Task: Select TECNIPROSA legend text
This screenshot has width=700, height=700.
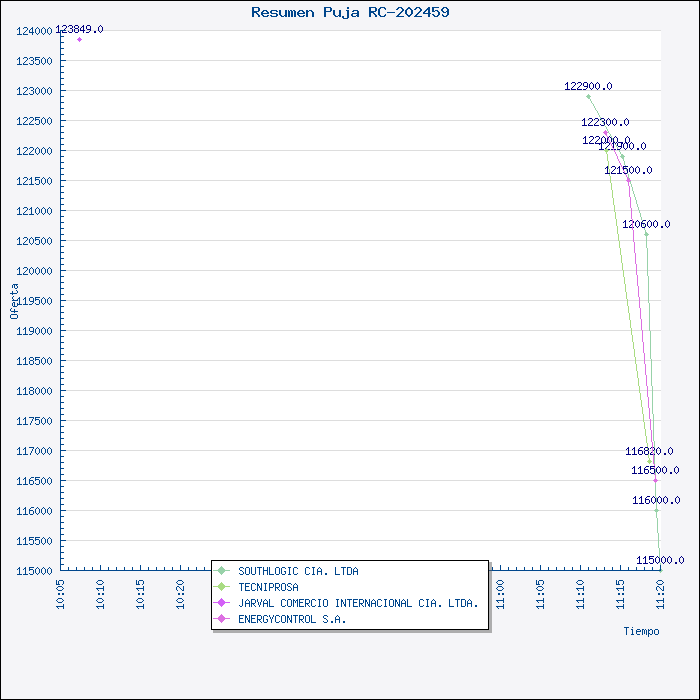Action: point(268,587)
